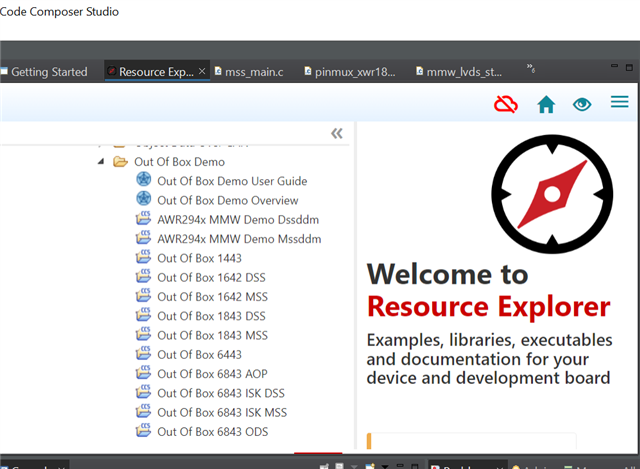Viewport: 640px width, 469px height.
Task: Open the hamburger menu
Action: [620, 102]
